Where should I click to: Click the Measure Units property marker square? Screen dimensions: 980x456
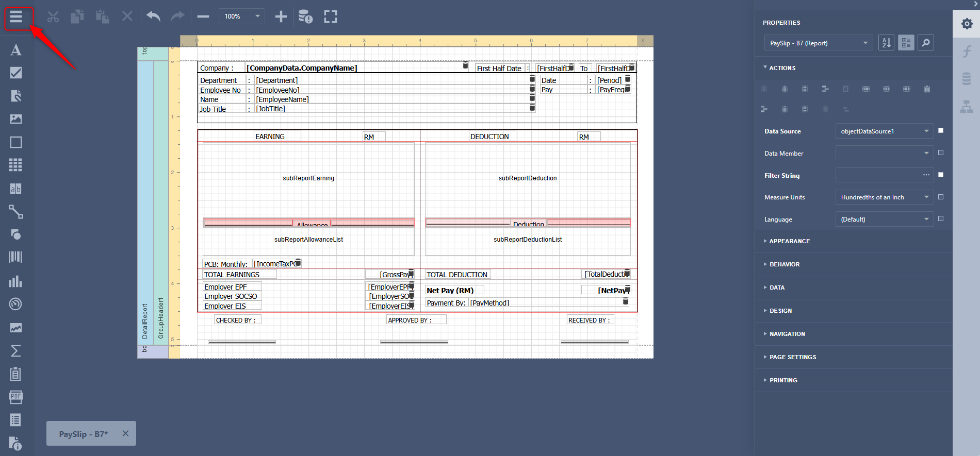tap(941, 197)
